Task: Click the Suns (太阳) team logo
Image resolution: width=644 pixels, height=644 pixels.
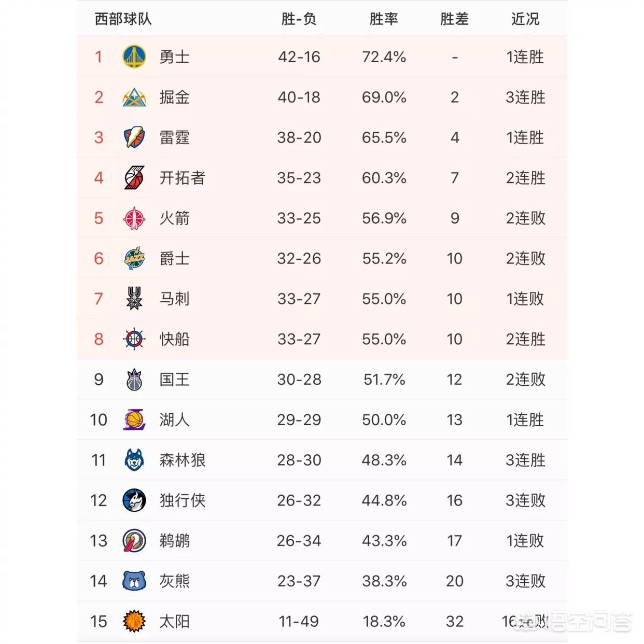Action: (134, 621)
